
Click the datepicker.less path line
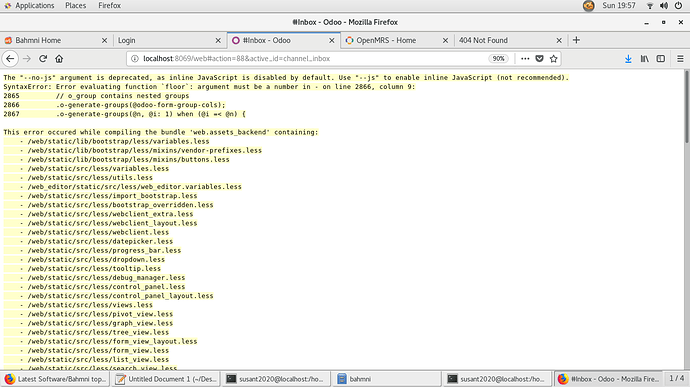tap(100, 241)
